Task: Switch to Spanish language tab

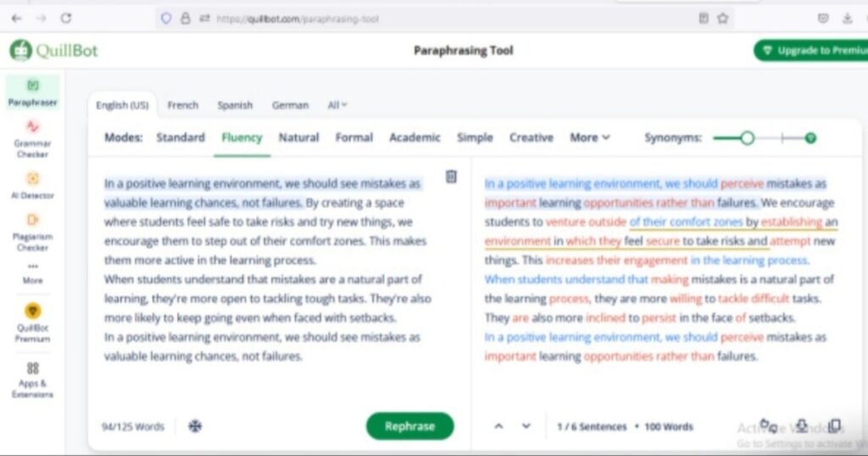Action: tap(235, 105)
